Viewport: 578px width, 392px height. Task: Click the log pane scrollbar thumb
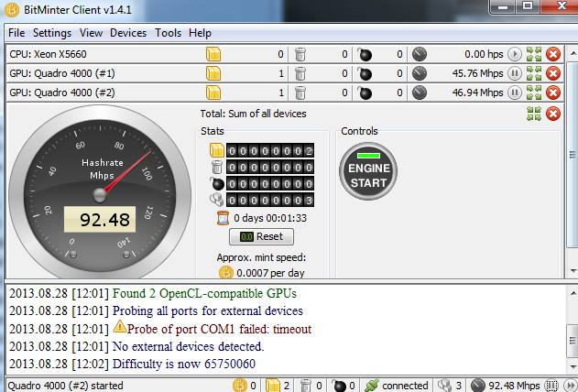[573, 340]
